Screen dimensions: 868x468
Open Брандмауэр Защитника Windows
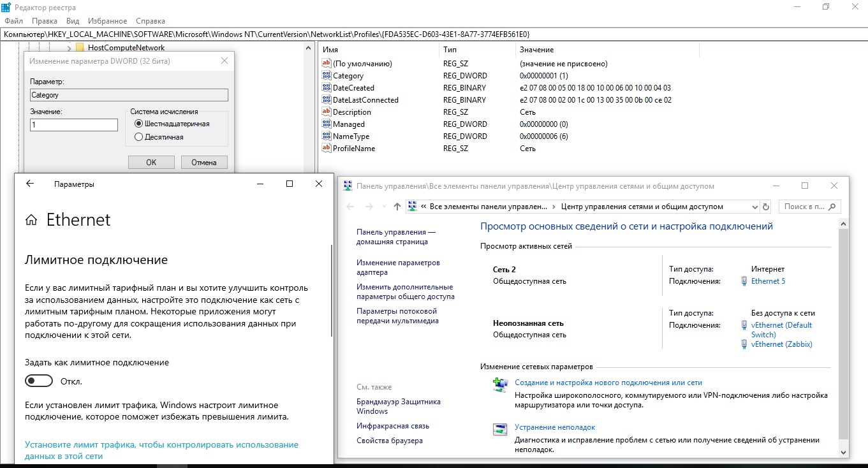pyautogui.click(x=399, y=406)
